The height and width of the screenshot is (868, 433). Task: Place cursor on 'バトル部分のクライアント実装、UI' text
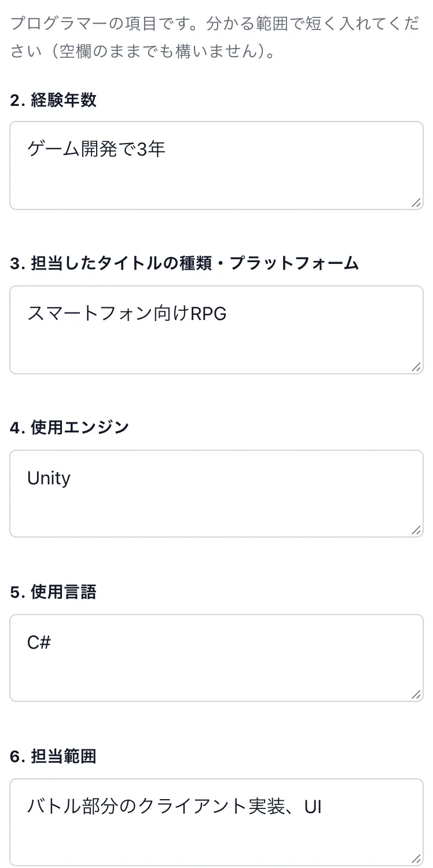[x=174, y=807]
